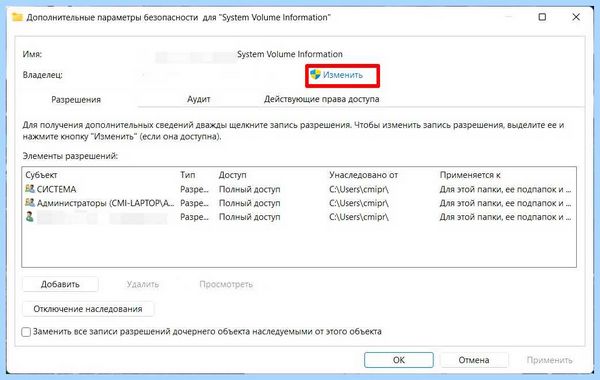Click the single user icon in third row
The height and width of the screenshot is (380, 600).
tap(29, 217)
